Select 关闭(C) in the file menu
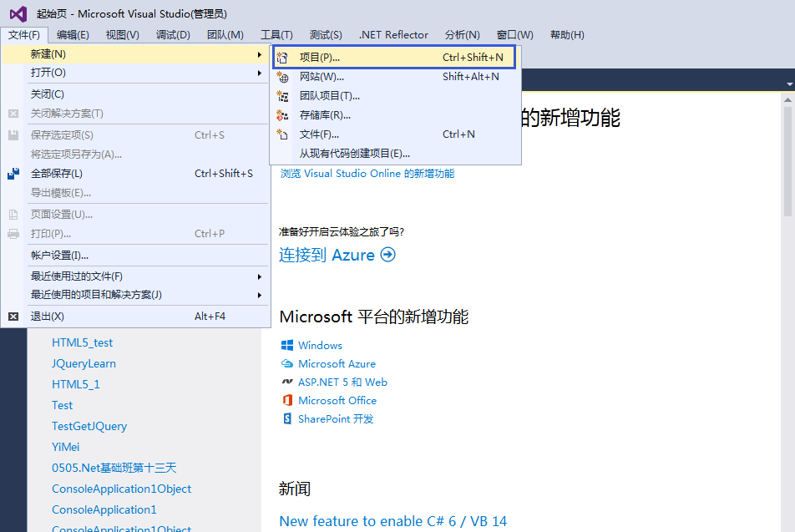795x532 pixels. click(x=135, y=94)
